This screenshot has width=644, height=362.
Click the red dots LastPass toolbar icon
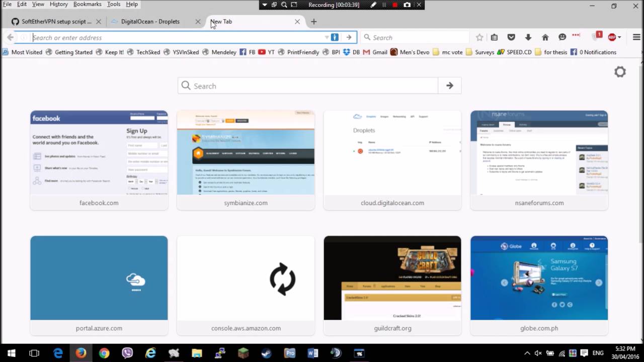tap(576, 35)
